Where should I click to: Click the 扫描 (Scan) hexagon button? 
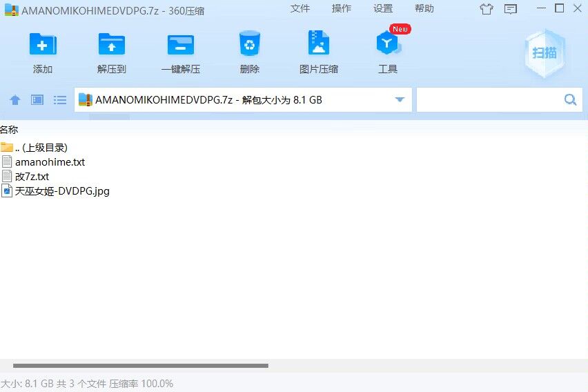pos(545,53)
